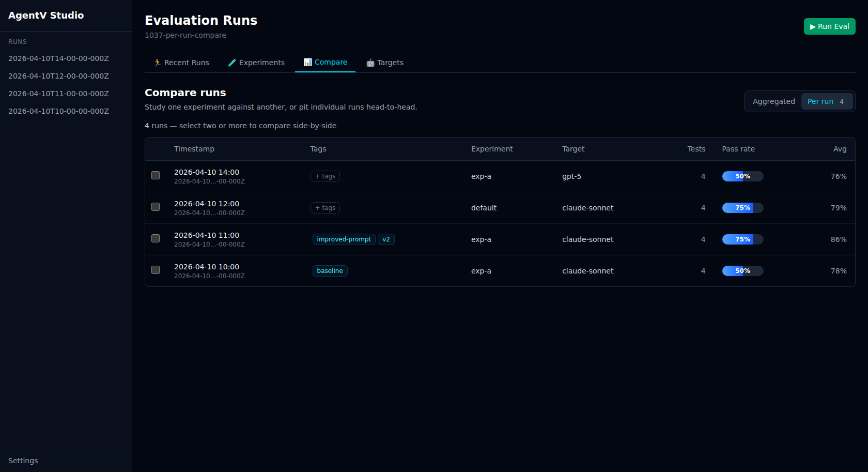The image size is (868, 472).
Task: Click the 86% average value
Action: [839, 239]
